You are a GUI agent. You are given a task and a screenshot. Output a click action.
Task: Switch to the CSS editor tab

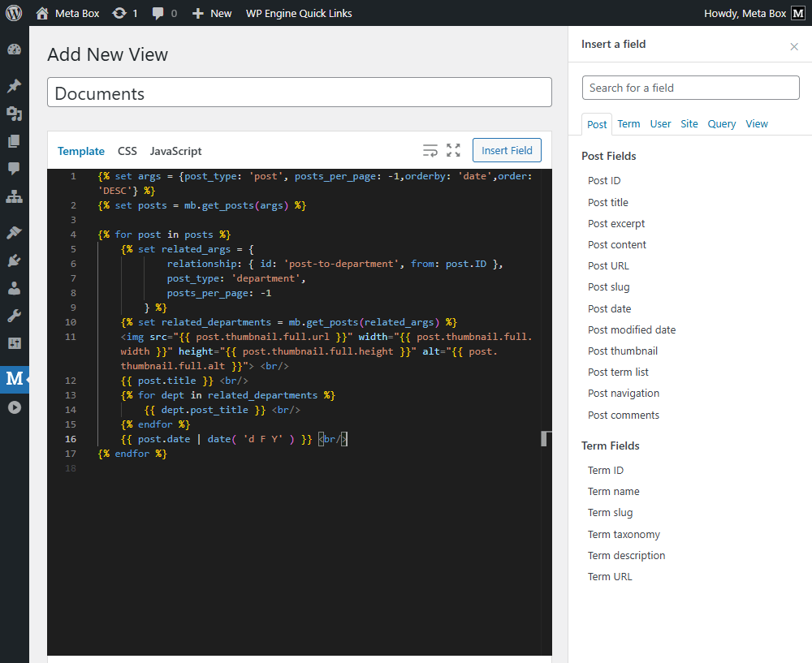pyautogui.click(x=127, y=151)
